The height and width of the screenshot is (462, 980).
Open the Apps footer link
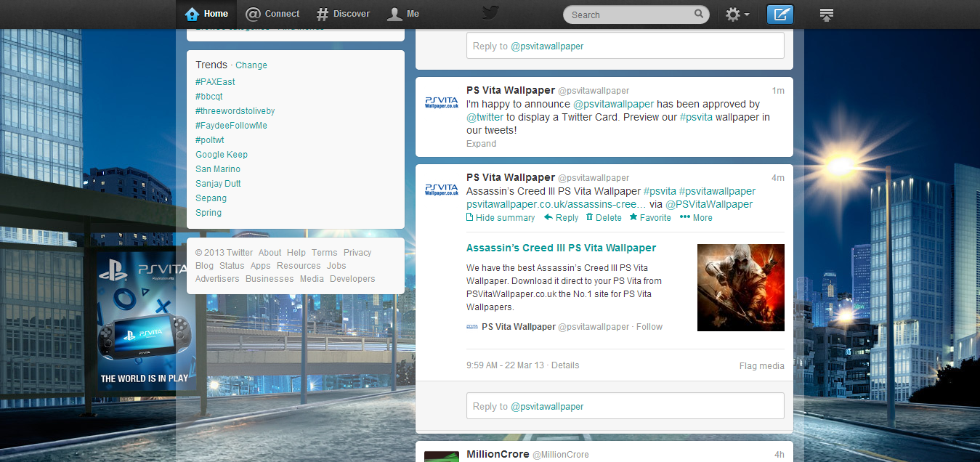click(261, 266)
